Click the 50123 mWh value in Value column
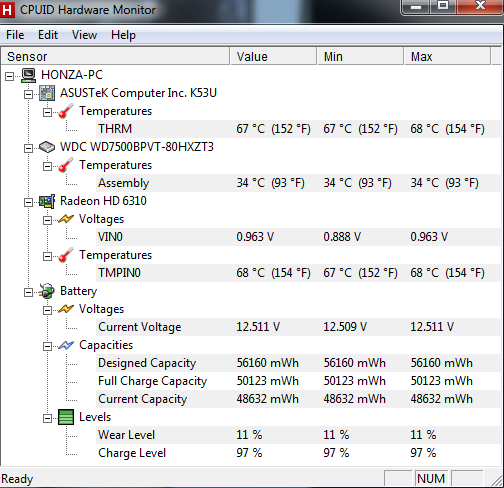The height and width of the screenshot is (488, 504). (267, 381)
